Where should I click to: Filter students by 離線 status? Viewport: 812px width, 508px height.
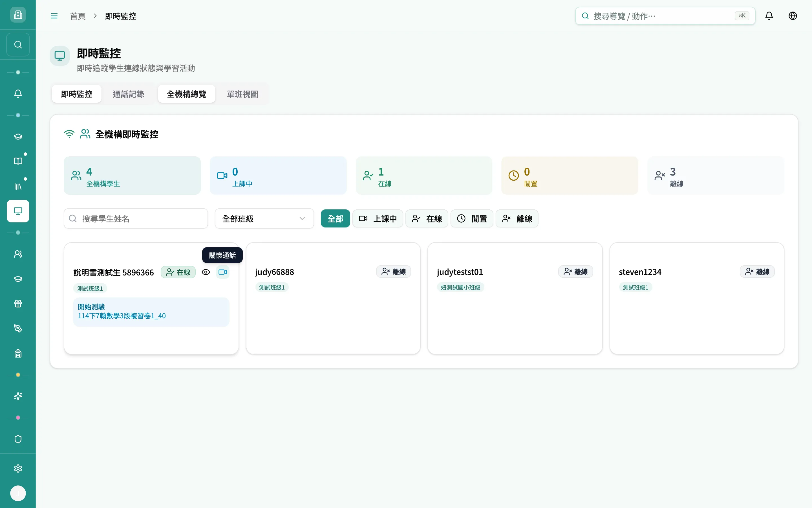pyautogui.click(x=517, y=219)
